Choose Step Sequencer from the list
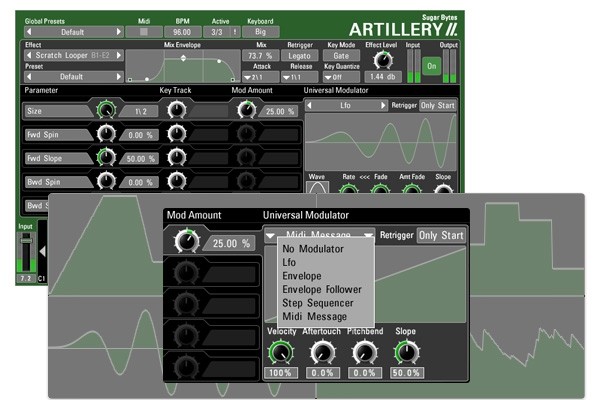Screen dimensions: 600x400 pyautogui.click(x=318, y=303)
